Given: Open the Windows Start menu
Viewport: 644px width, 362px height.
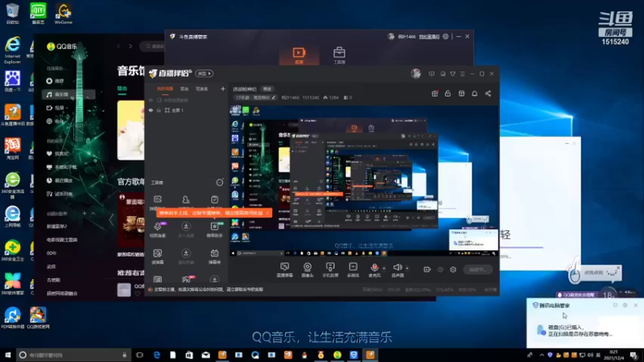Looking at the screenshot, I should 7,355.
